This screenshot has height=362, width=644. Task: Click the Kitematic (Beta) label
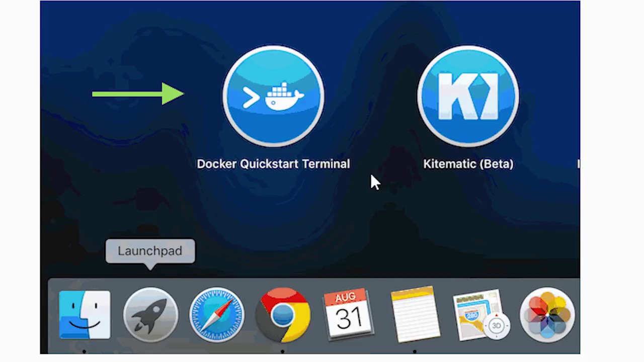[x=468, y=164]
